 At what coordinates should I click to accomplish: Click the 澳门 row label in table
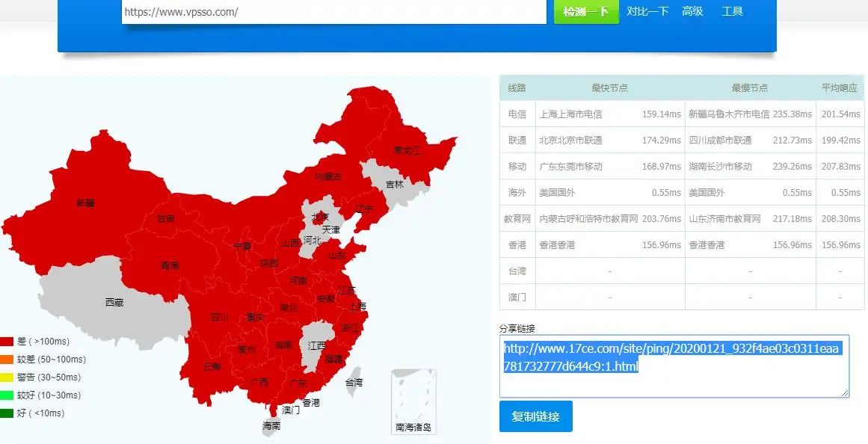pyautogui.click(x=517, y=297)
